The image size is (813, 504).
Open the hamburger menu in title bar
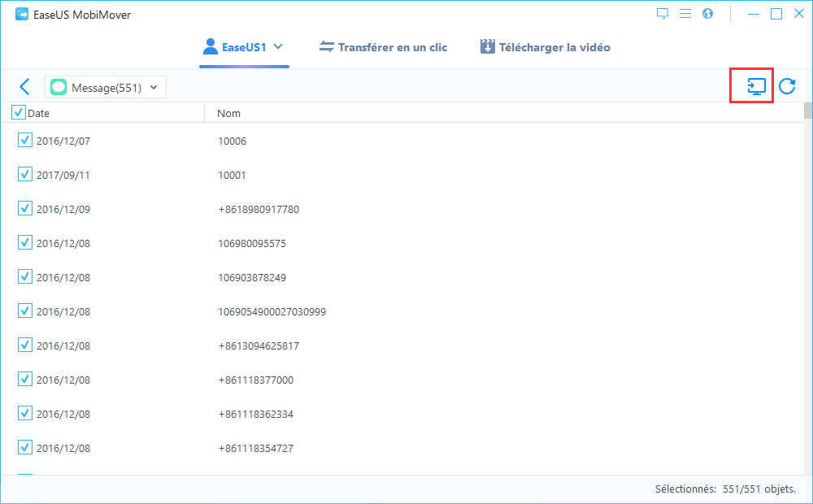(x=685, y=14)
